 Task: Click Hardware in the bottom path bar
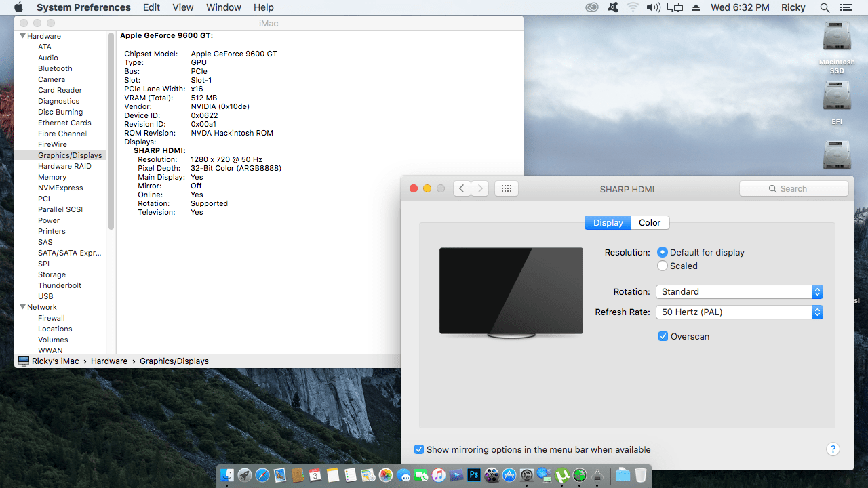coord(109,361)
